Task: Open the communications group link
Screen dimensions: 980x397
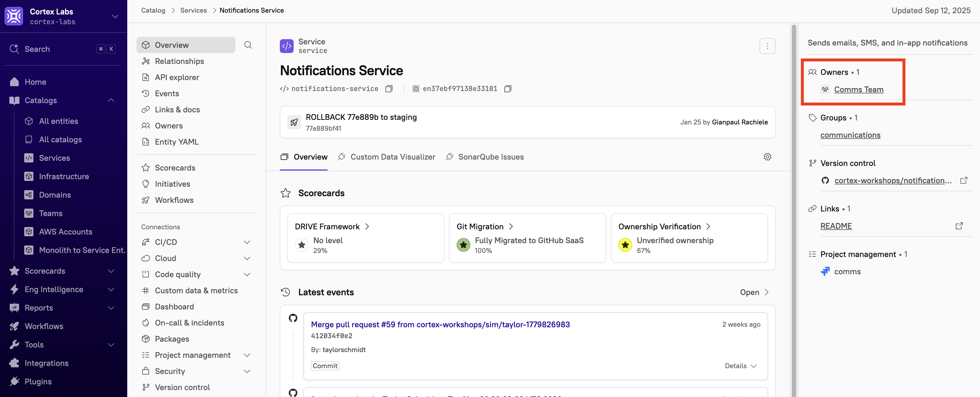Action: [x=850, y=135]
